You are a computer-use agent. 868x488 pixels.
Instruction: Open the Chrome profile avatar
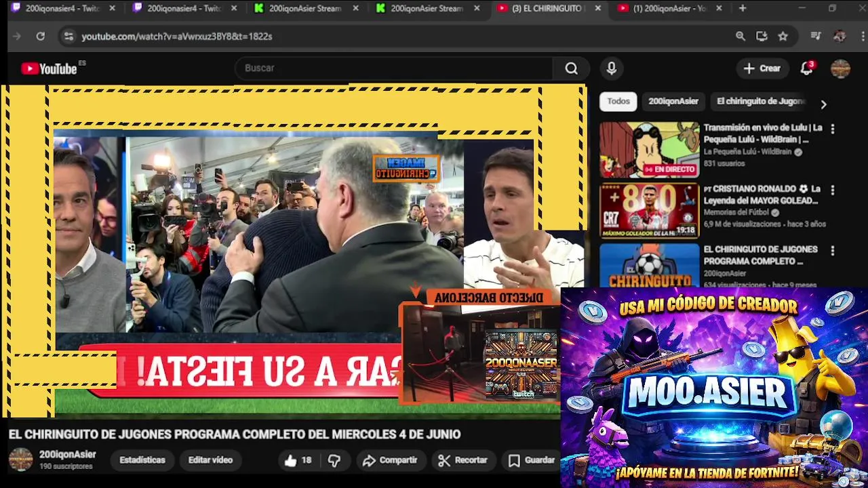tap(840, 37)
